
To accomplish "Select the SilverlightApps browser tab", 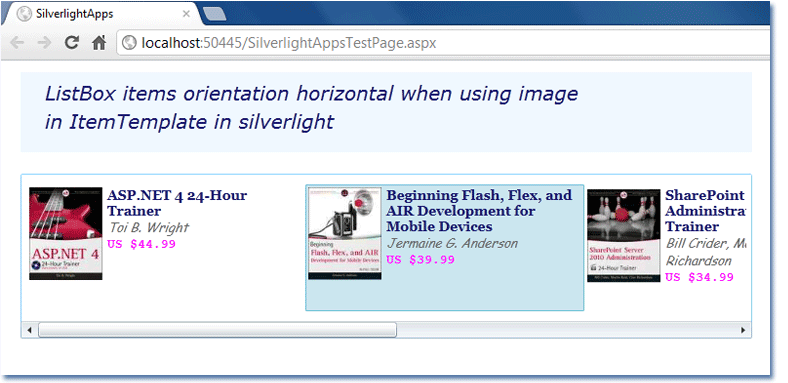I will tap(103, 14).
